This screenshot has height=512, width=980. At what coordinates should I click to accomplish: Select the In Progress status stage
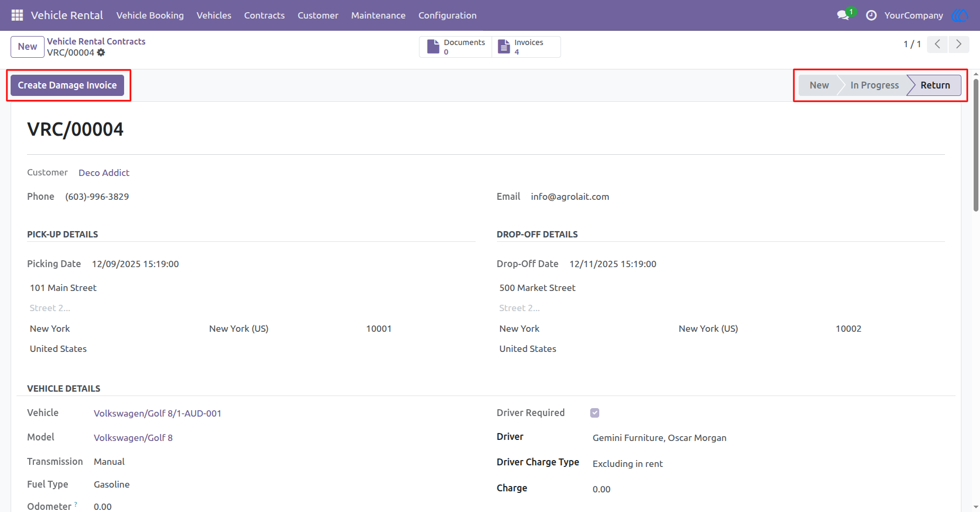click(x=874, y=85)
